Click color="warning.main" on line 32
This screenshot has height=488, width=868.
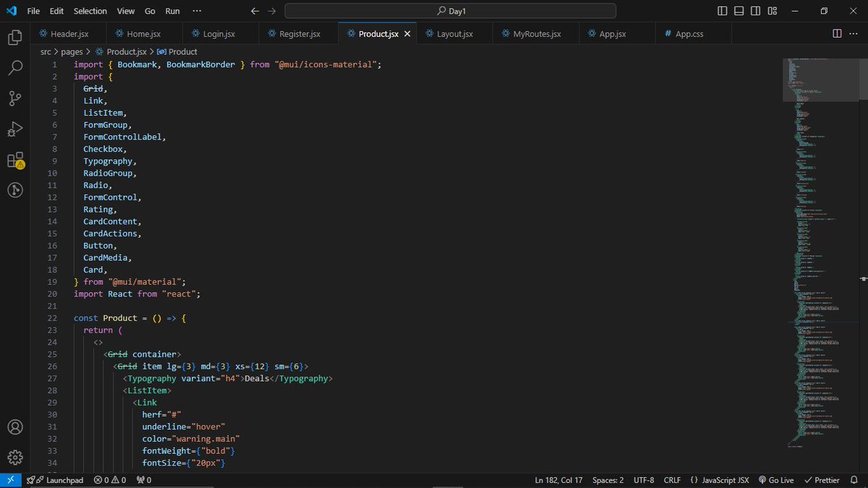[x=191, y=439]
